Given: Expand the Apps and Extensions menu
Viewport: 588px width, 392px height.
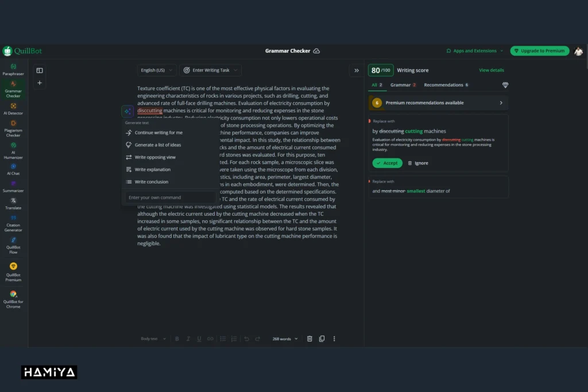Looking at the screenshot, I should click(x=475, y=51).
